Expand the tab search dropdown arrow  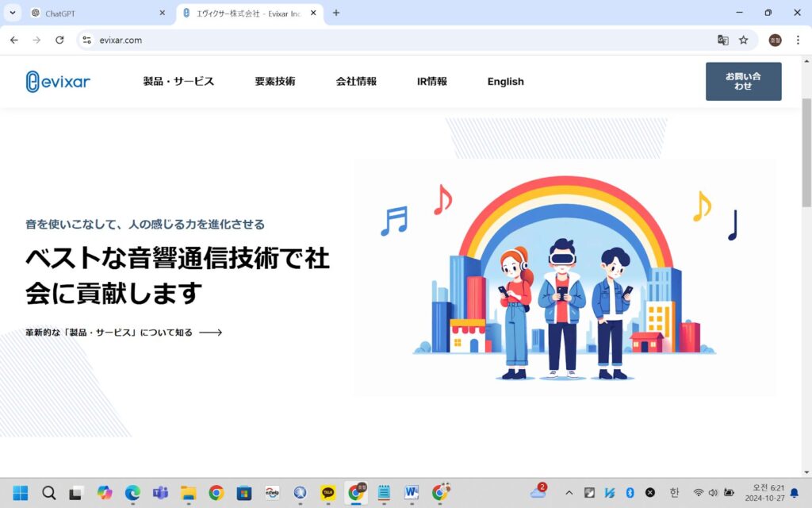pyautogui.click(x=13, y=13)
